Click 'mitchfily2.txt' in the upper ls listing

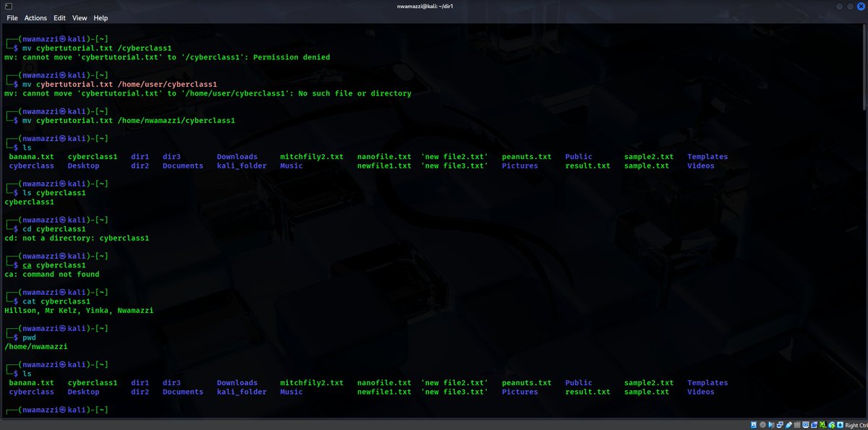[312, 157]
